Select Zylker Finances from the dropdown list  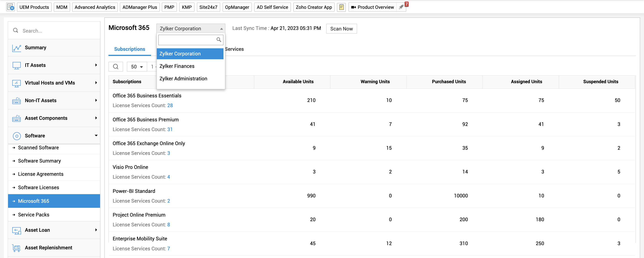coord(177,66)
